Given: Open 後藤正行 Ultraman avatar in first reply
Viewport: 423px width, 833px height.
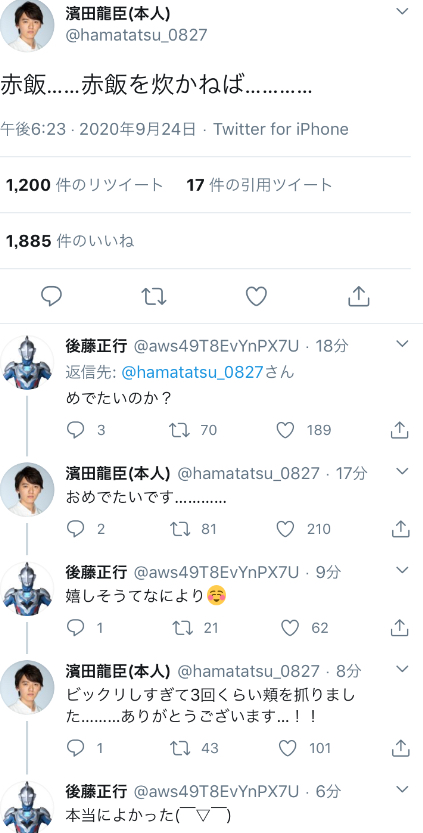Looking at the screenshot, I should (27, 363).
